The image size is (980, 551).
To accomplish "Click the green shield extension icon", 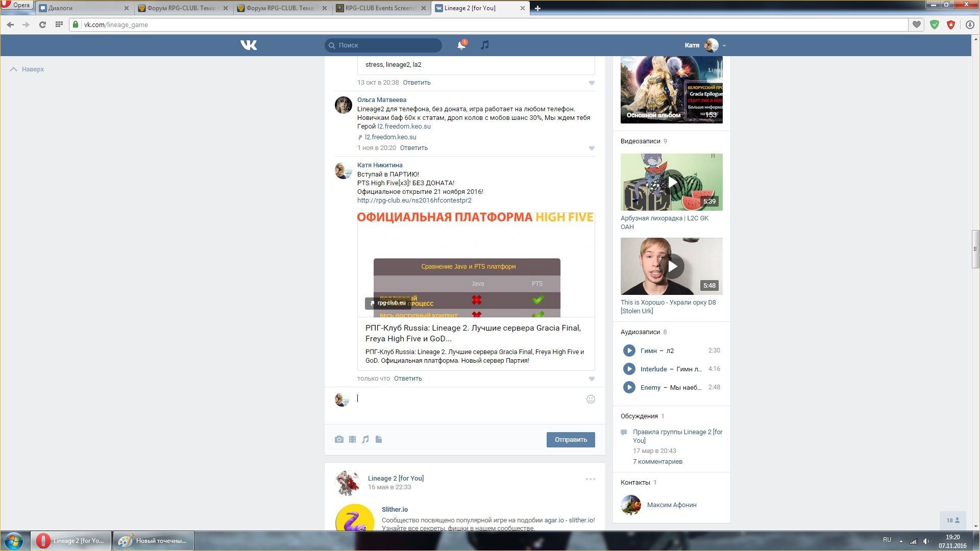I will pyautogui.click(x=935, y=24).
